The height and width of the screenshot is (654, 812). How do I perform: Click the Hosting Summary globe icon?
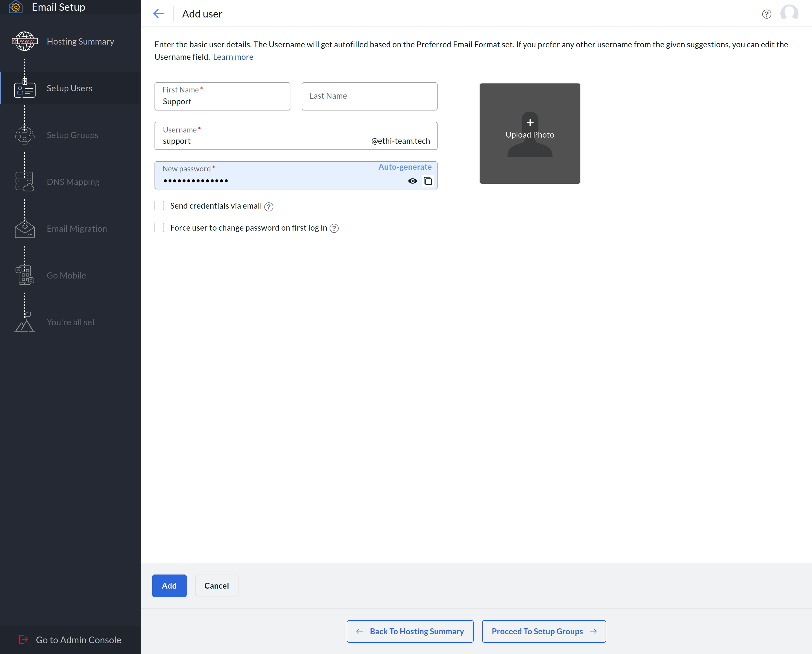tap(25, 41)
